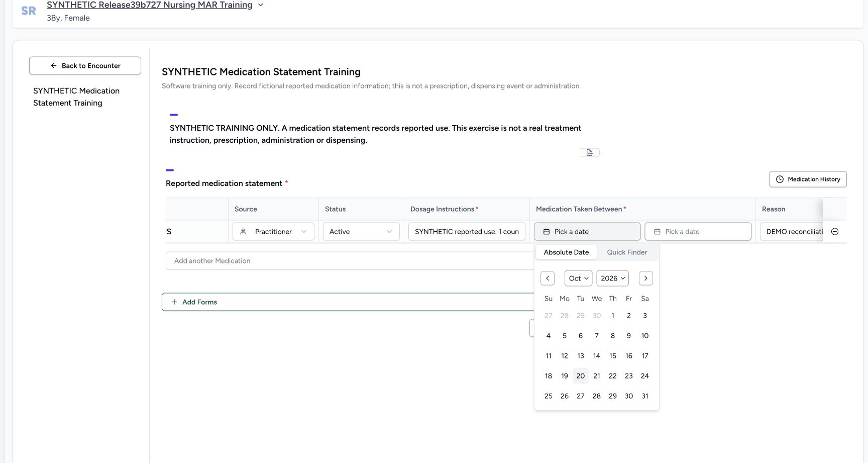Go to next month in calendar
868x463 pixels.
pyautogui.click(x=646, y=279)
